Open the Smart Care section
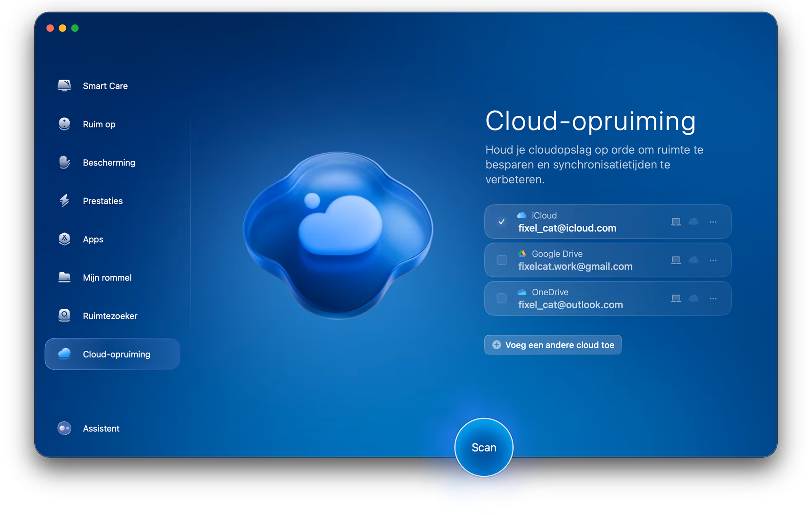 tap(112, 86)
